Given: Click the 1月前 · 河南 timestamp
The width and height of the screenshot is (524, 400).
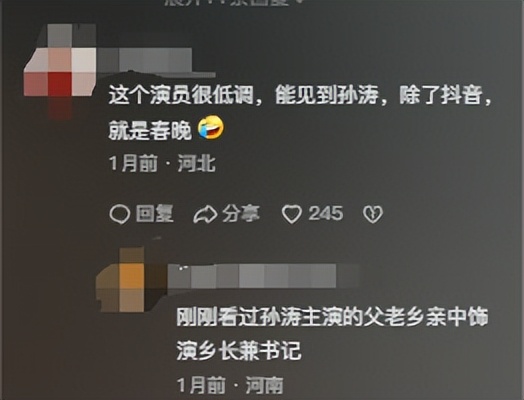Looking at the screenshot, I should 230,385.
